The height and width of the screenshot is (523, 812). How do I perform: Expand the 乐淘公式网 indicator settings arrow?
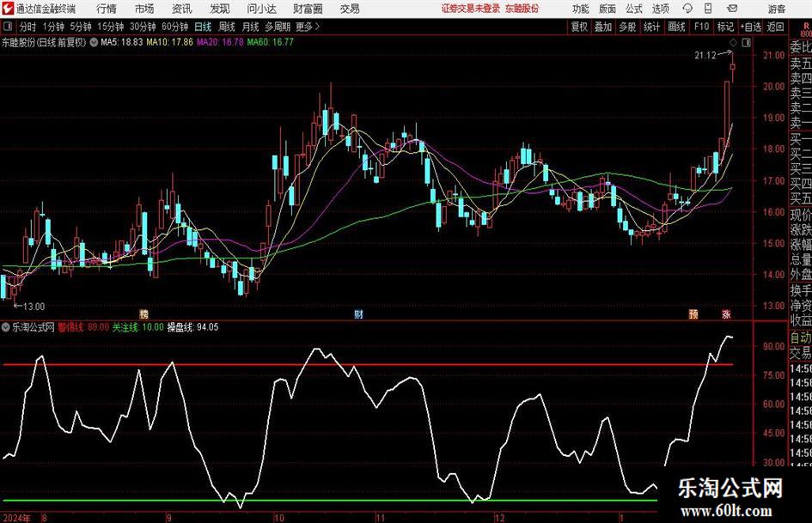click(6, 327)
